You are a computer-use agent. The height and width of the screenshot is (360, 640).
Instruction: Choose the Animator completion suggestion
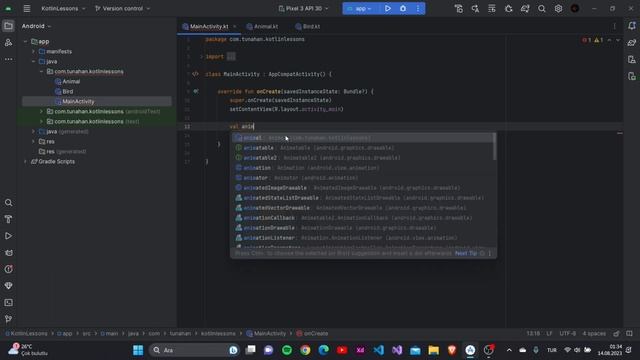pos(363,178)
